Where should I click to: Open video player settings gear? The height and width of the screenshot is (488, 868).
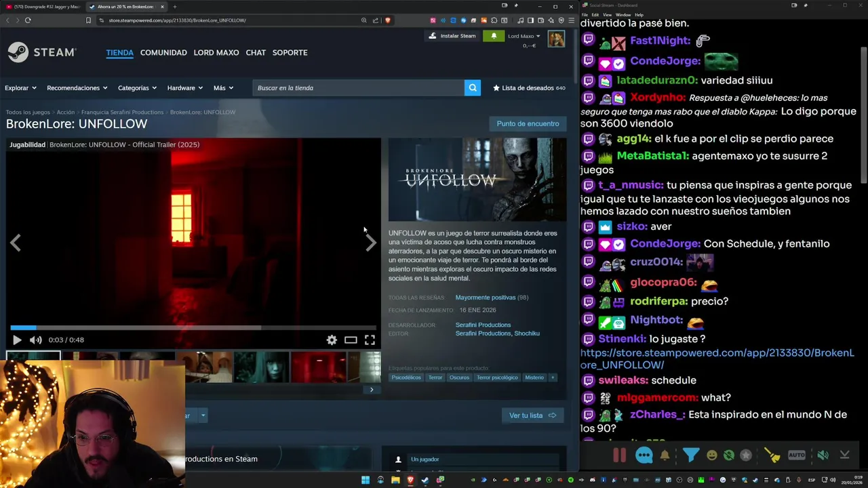pos(332,340)
